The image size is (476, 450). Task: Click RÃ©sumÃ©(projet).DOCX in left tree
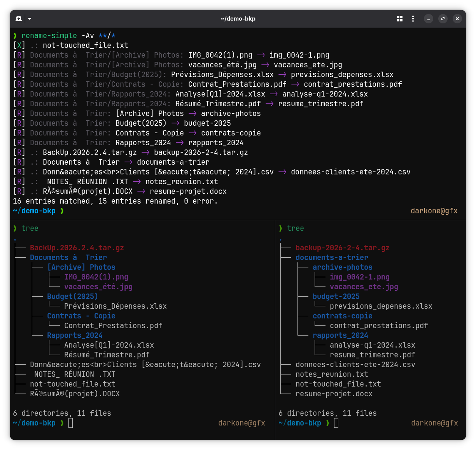75,394
